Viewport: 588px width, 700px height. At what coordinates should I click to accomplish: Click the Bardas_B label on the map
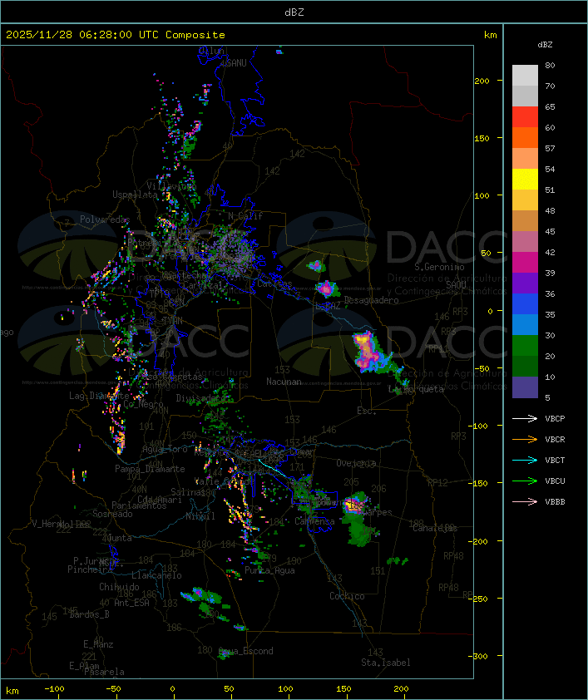[89, 614]
